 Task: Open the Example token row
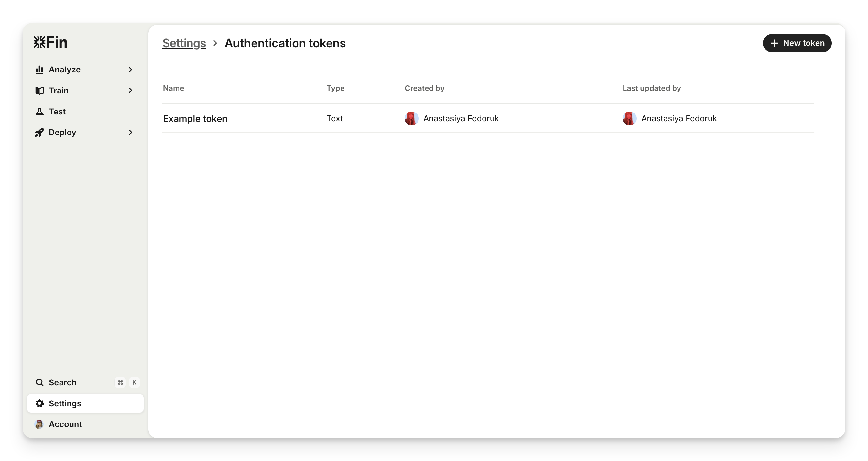tap(195, 119)
